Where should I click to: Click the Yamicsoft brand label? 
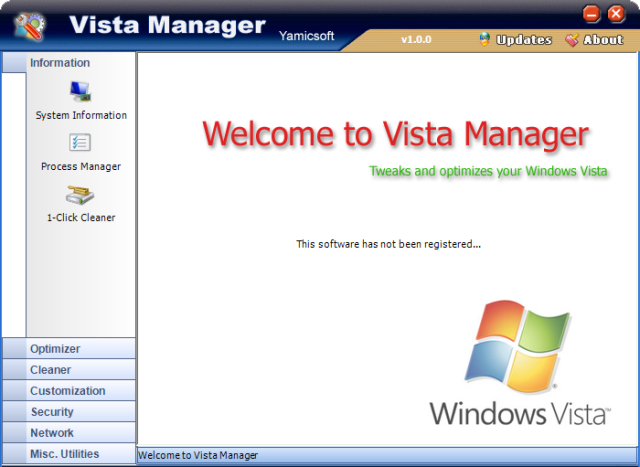307,36
